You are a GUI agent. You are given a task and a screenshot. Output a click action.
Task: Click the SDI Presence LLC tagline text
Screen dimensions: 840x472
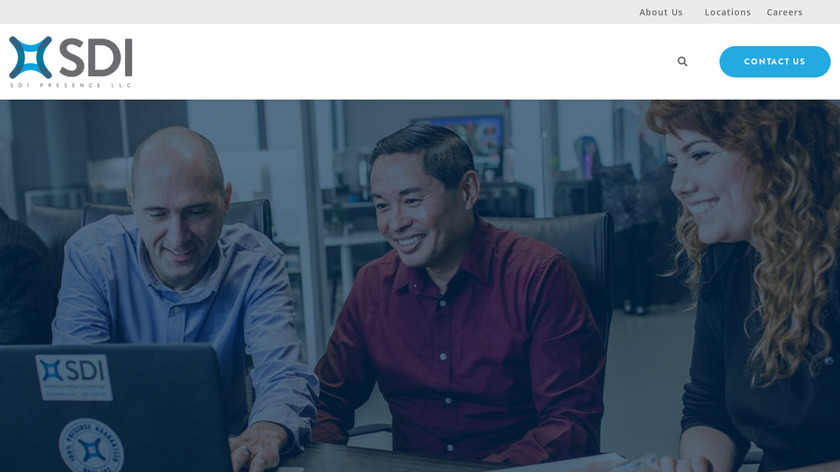coord(71,85)
